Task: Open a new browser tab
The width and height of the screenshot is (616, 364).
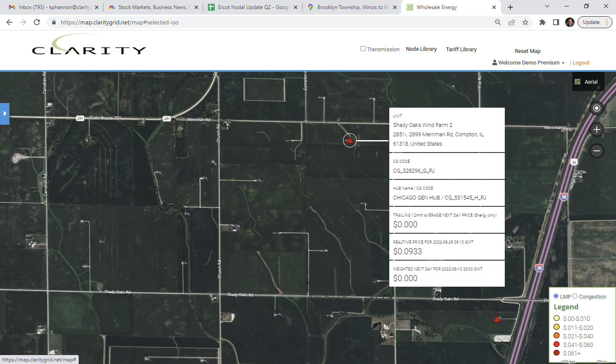Action: (510, 7)
